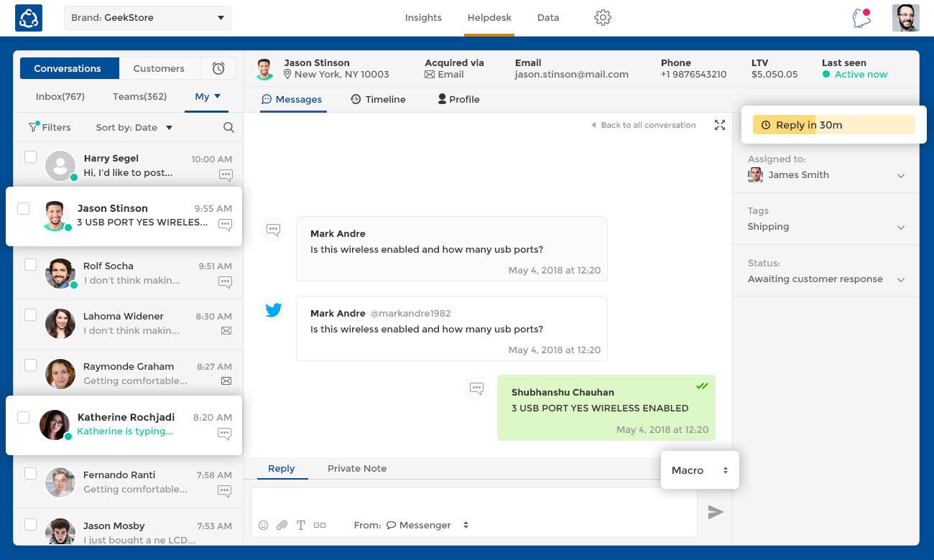
Task: Tick the checkbox for Harry Segel conversation
Action: pos(30,157)
